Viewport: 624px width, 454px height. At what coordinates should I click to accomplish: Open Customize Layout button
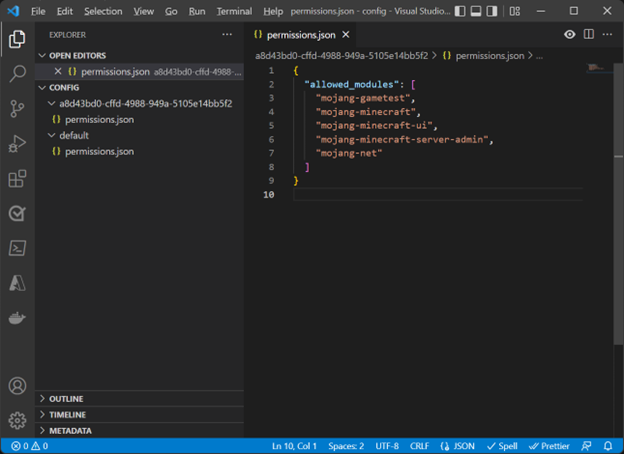coord(515,11)
